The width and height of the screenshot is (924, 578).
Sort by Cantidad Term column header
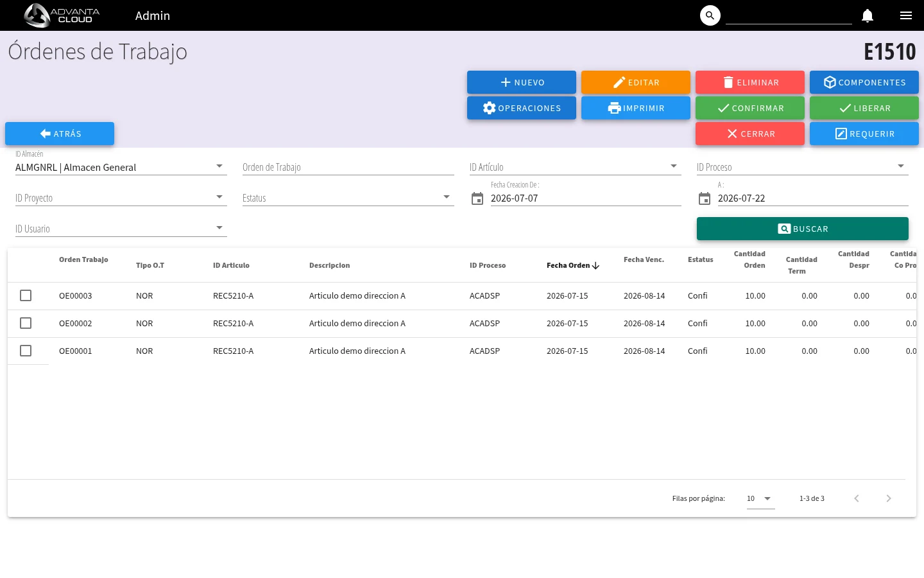point(801,265)
